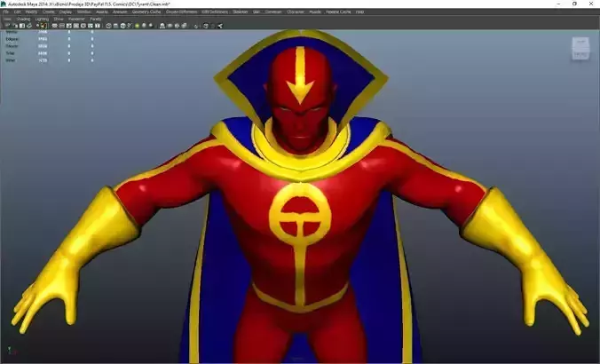
Task: Click the Select Camera icon
Action: [x=6, y=26]
